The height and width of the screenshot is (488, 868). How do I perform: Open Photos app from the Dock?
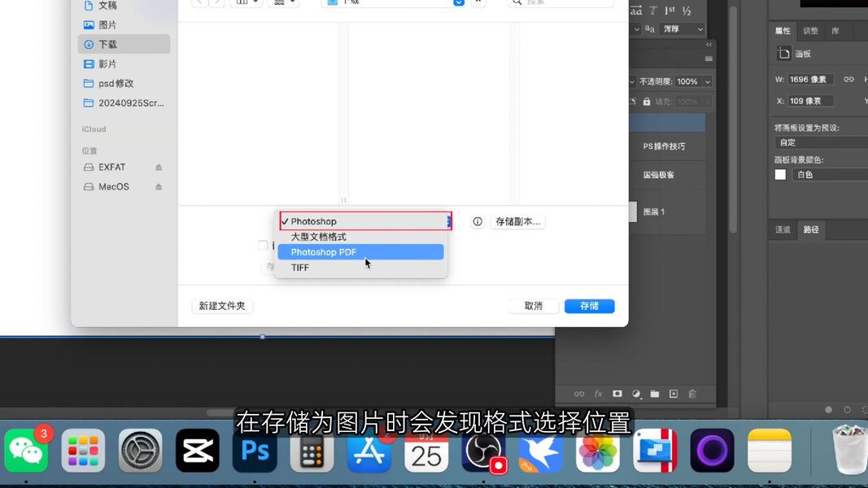pos(598,451)
